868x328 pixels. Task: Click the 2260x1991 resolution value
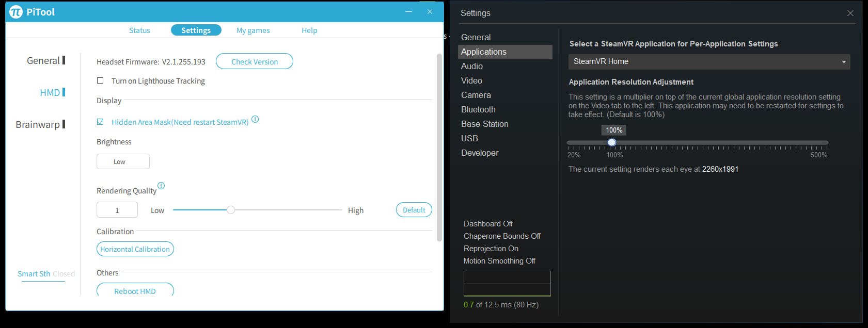tap(720, 169)
